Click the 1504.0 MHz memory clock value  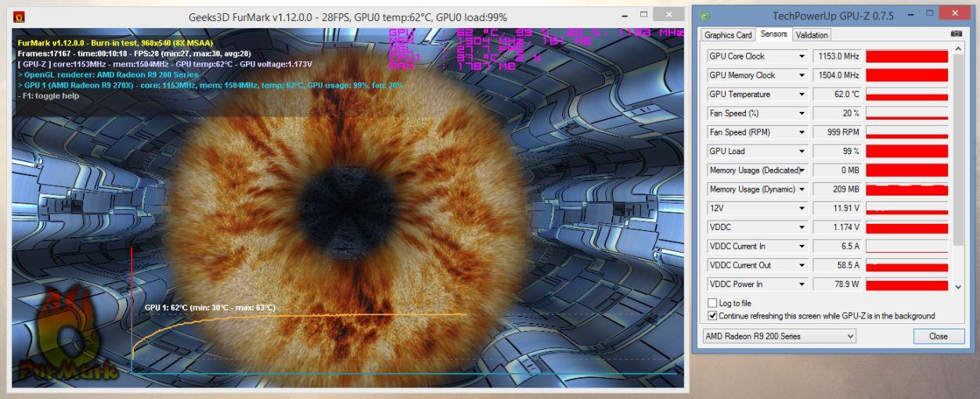point(837,75)
